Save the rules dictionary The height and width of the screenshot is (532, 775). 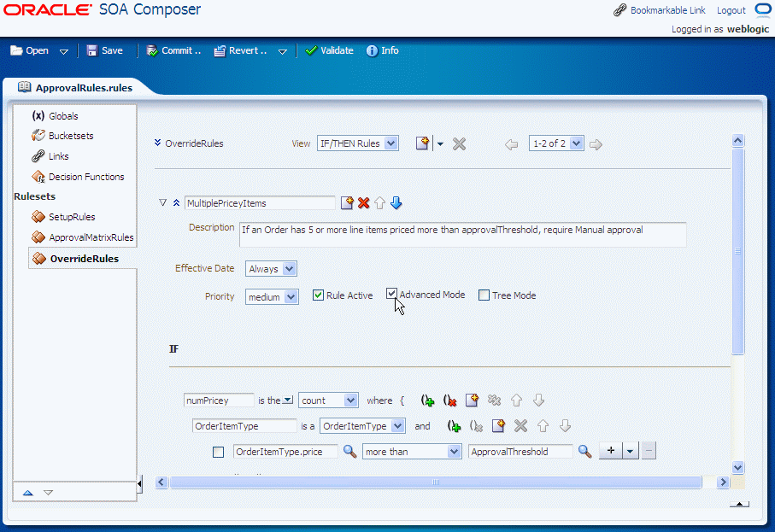[105, 50]
